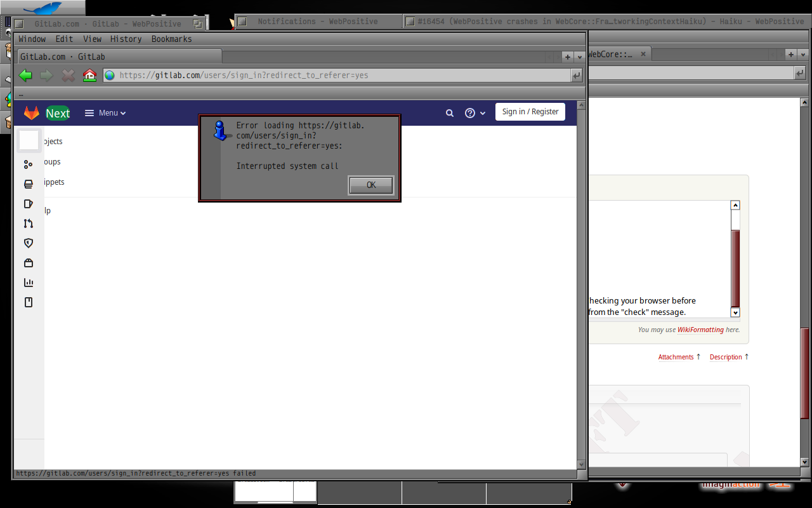Viewport: 812px width, 508px height.
Task: Follow the WikiFormatting link
Action: 700,330
